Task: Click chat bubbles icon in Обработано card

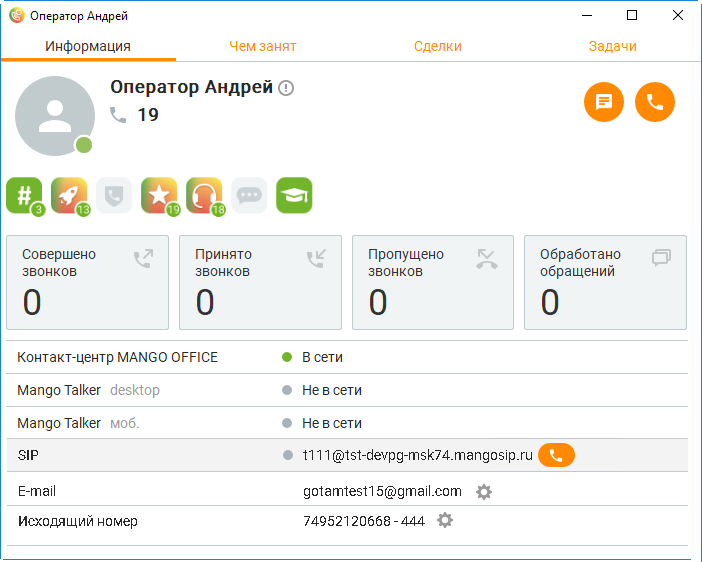Action: (661, 258)
